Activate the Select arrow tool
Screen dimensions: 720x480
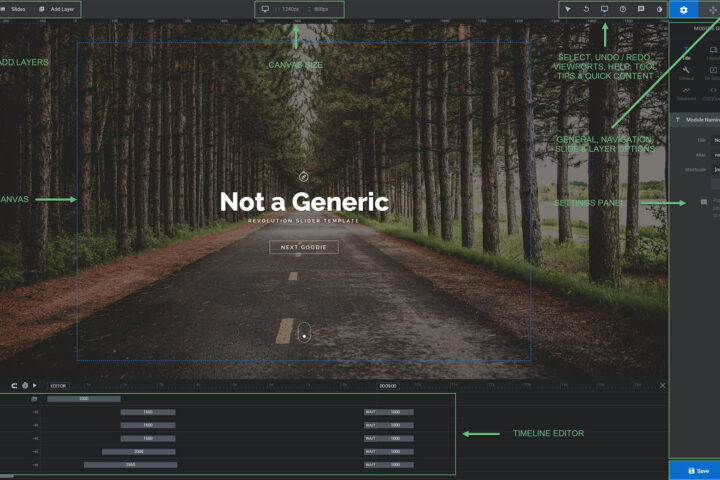(568, 9)
